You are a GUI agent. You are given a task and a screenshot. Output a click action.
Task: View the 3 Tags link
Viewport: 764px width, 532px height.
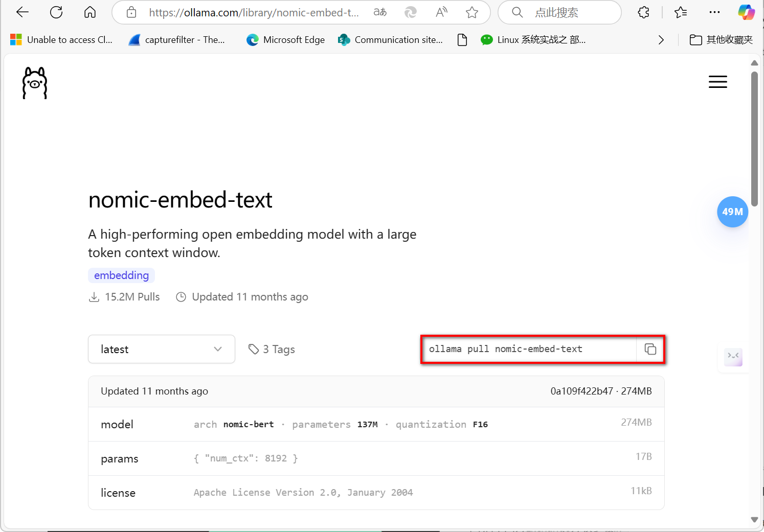(x=272, y=350)
